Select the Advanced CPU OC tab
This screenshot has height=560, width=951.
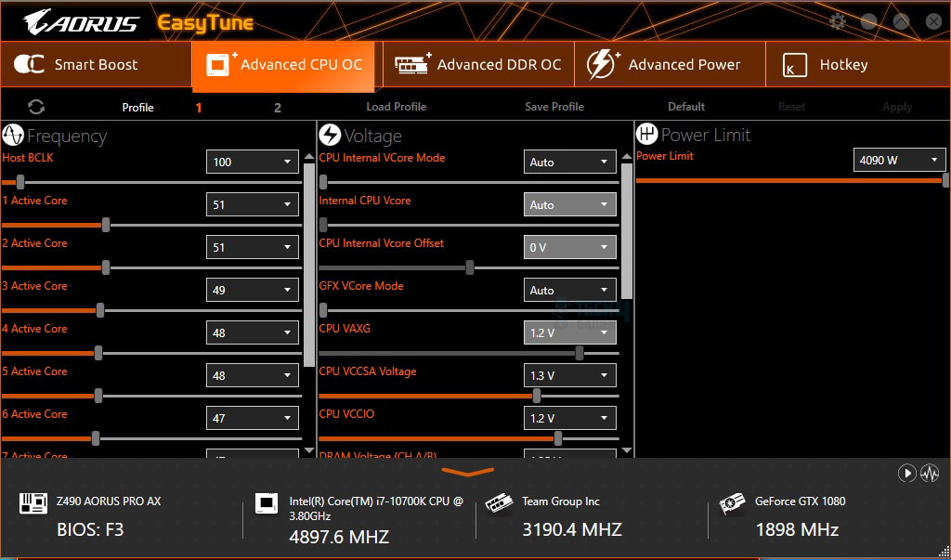(283, 66)
